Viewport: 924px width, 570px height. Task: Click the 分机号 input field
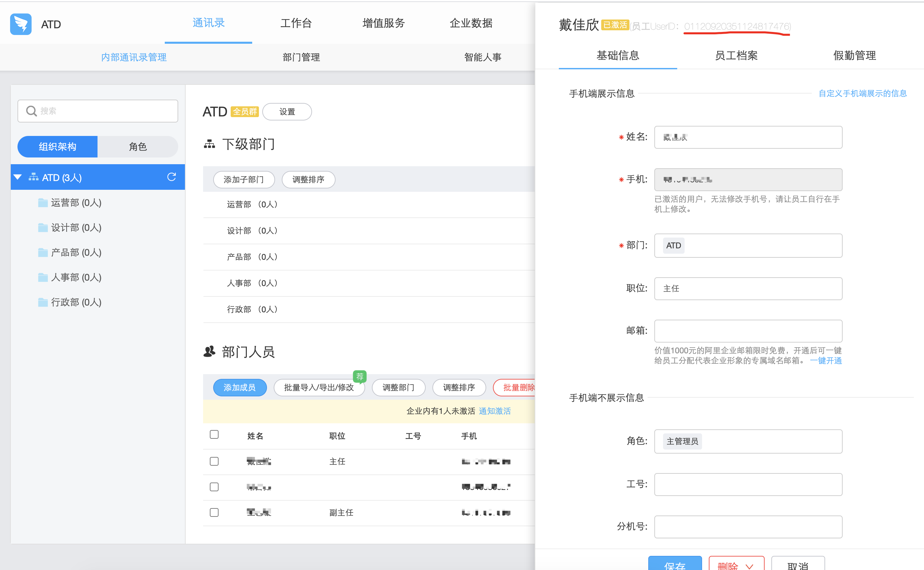[748, 527]
